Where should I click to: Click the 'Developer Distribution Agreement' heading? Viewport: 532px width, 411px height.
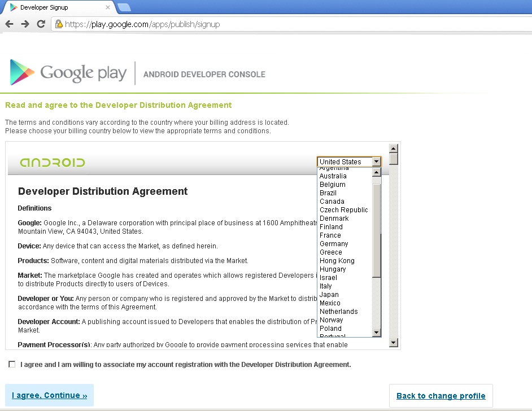(102, 191)
